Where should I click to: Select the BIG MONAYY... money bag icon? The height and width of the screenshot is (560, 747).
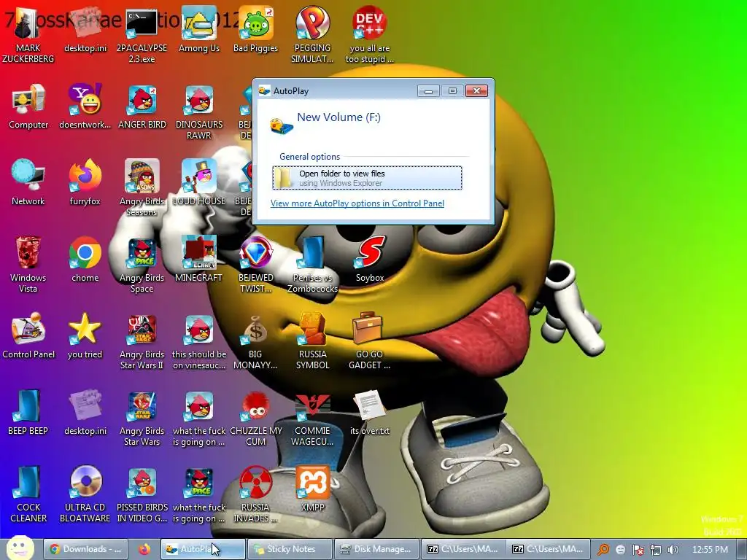(255, 341)
